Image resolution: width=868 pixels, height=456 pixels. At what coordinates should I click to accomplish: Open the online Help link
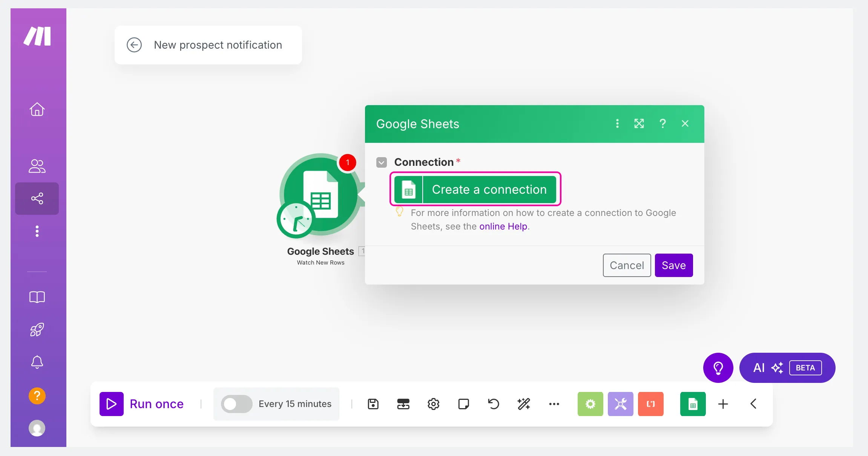(503, 226)
